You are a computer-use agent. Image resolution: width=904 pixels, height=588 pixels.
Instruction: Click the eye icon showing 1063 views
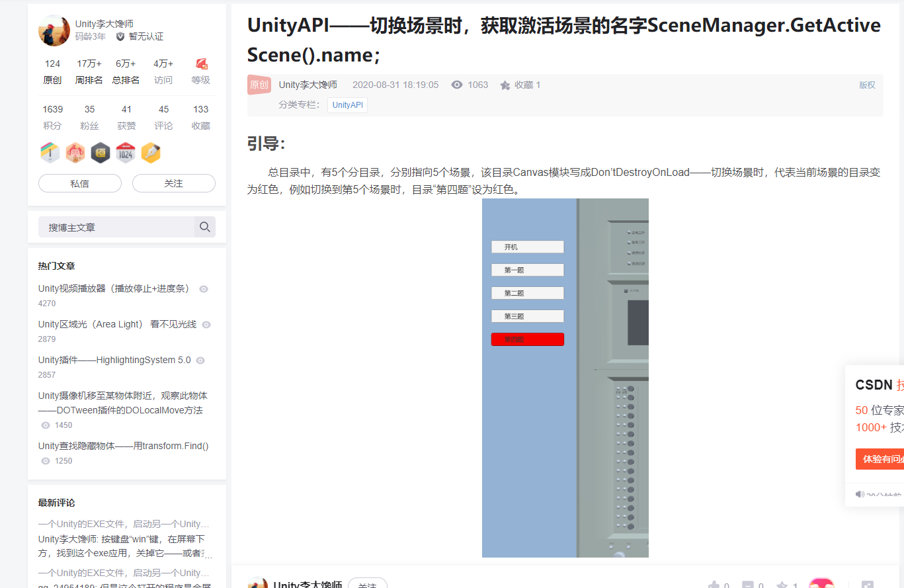456,85
